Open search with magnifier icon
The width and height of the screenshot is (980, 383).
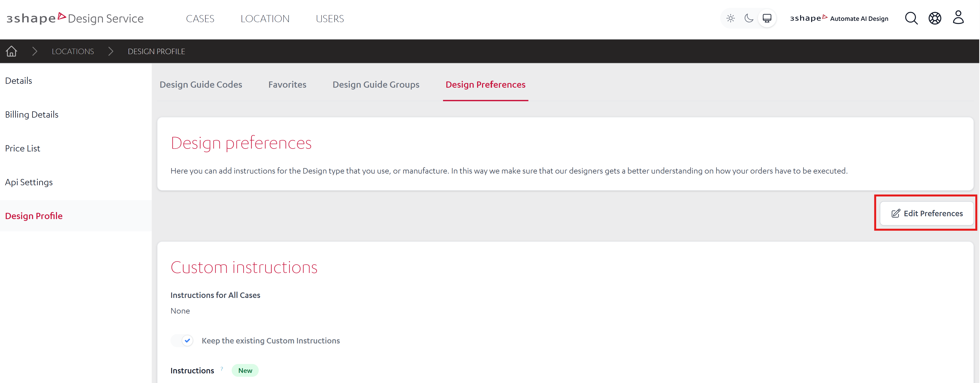(x=911, y=18)
